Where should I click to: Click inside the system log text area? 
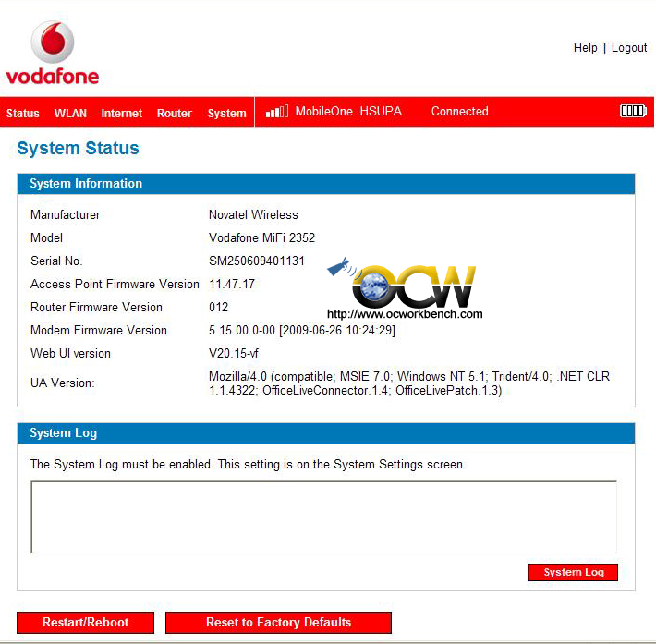coord(323,516)
